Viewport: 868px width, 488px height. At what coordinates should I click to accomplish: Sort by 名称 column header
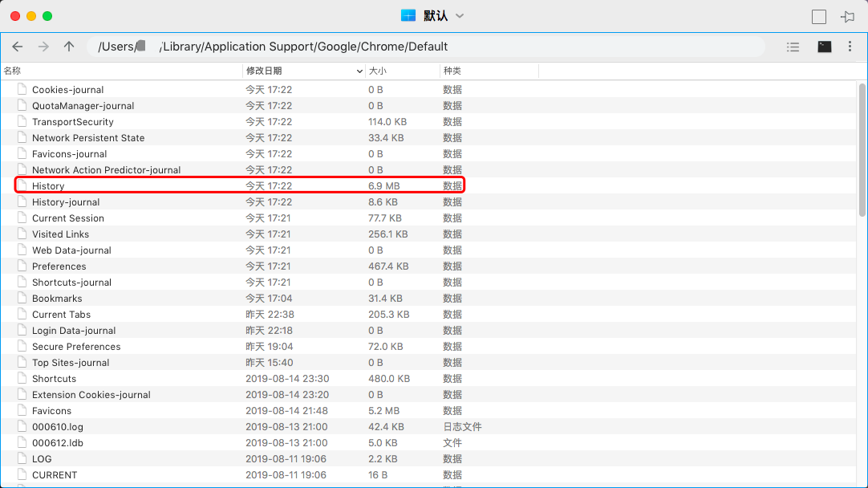pos(12,71)
